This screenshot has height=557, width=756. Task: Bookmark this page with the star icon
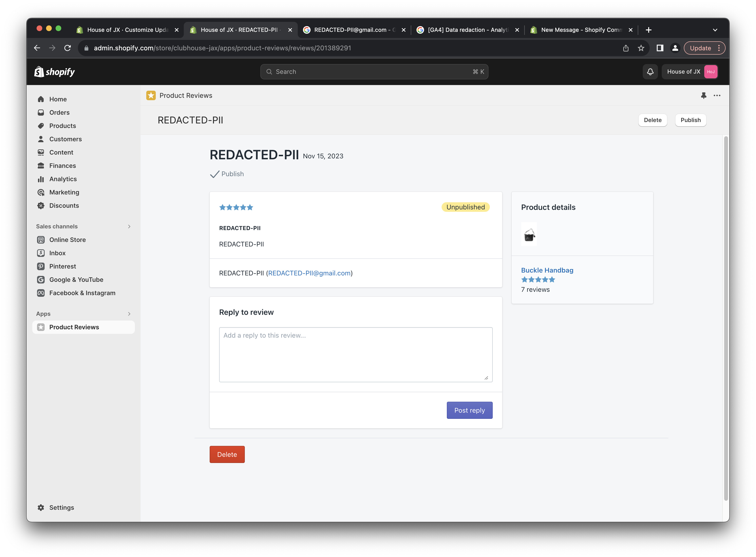pos(641,48)
